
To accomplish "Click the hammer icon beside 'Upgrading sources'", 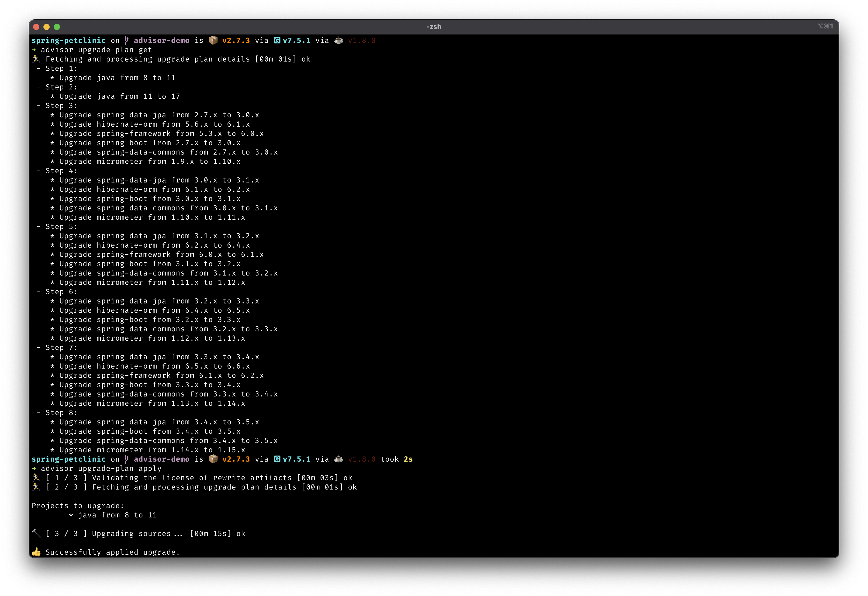I will pyautogui.click(x=36, y=533).
